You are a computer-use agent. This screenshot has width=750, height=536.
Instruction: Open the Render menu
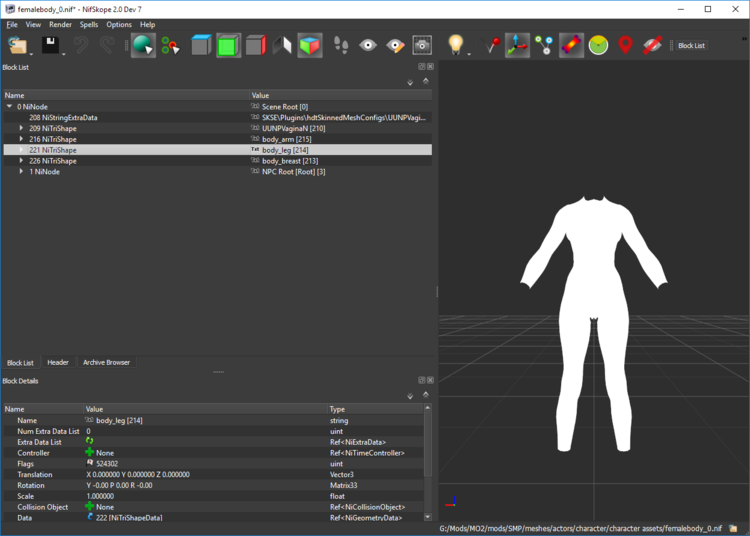coord(60,24)
